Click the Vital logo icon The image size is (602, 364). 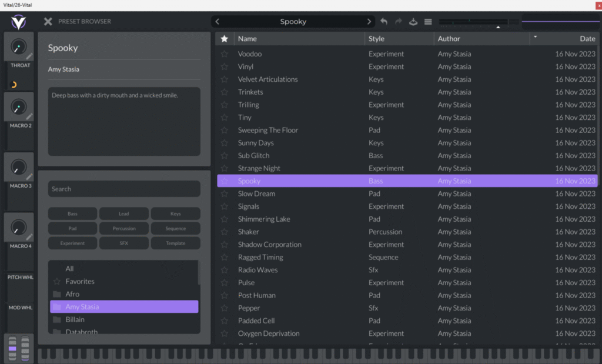coord(18,22)
